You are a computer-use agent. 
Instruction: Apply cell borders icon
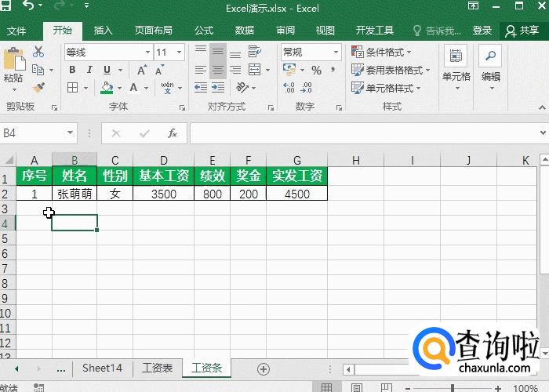72,87
